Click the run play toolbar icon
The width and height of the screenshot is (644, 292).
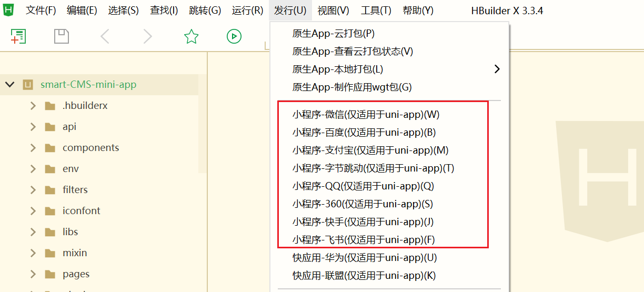coord(234,36)
